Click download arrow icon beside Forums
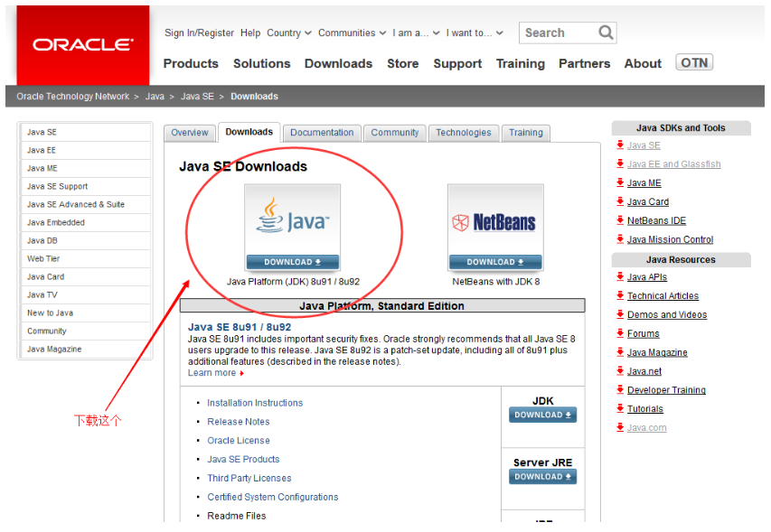This screenshot has width=771, height=532. click(620, 333)
